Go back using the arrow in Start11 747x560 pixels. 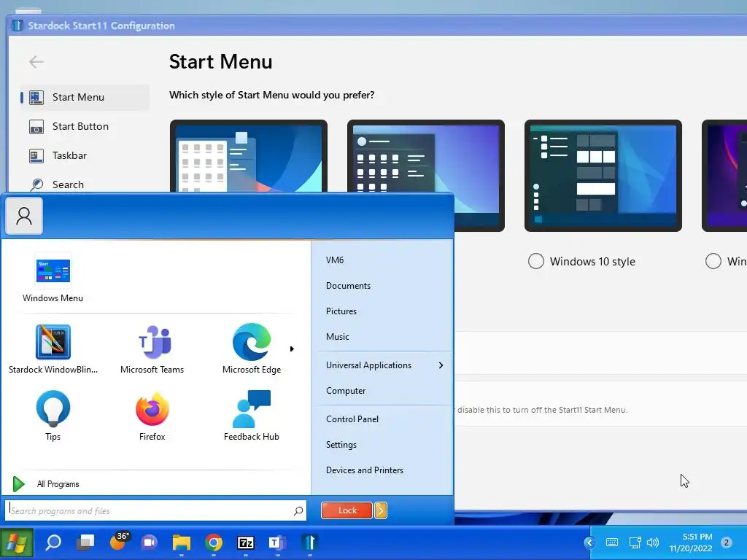(36, 62)
